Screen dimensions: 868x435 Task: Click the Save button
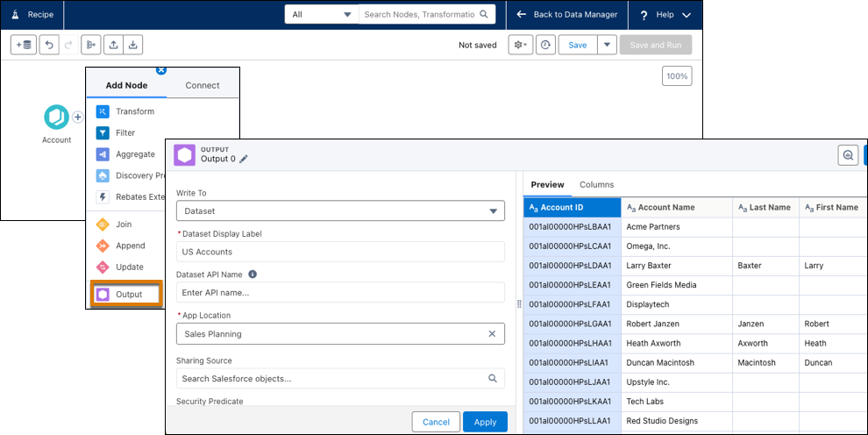pos(578,45)
